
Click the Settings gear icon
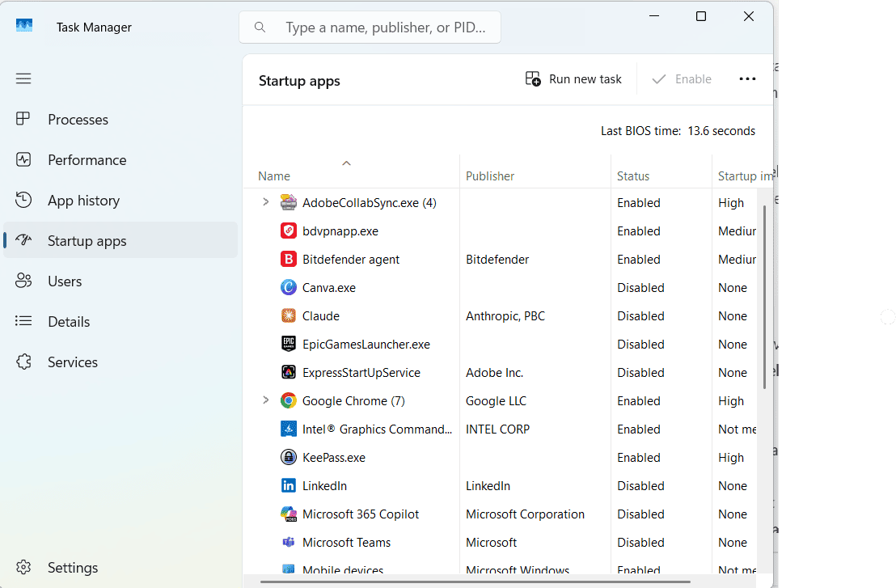click(x=23, y=567)
